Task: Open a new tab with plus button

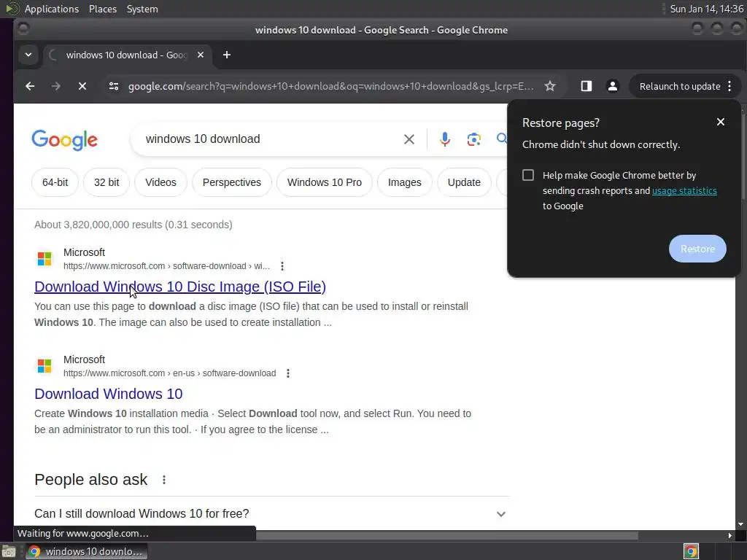Action: 227,55
